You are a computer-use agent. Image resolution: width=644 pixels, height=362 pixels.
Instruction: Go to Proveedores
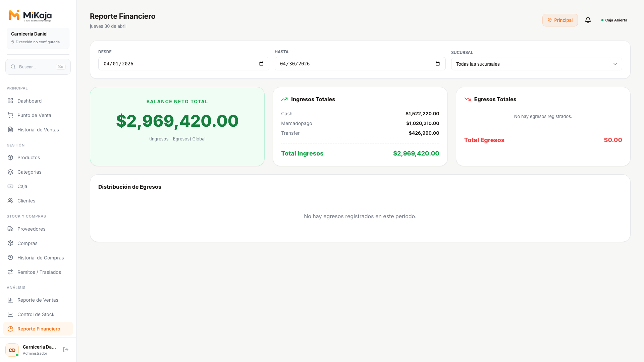(38, 229)
